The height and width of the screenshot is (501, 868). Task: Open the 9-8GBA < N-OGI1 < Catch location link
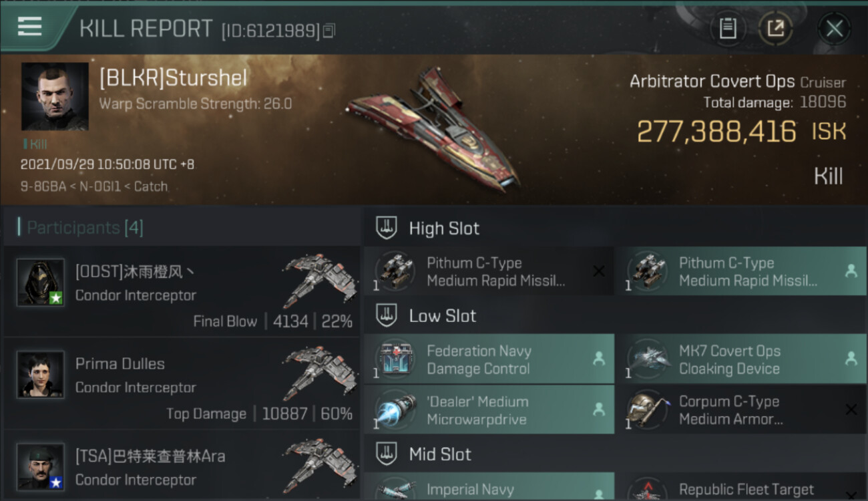click(x=94, y=186)
